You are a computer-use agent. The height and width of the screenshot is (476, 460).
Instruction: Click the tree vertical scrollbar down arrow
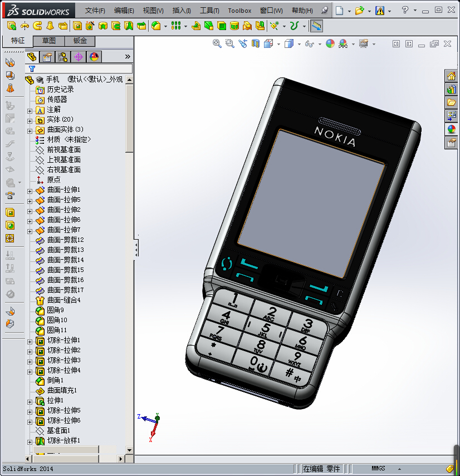pos(129,450)
